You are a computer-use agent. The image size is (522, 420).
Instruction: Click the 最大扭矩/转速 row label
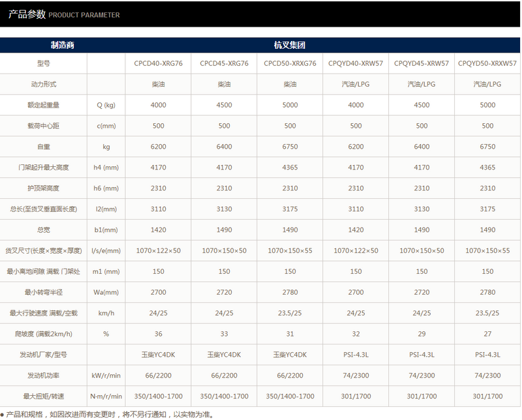click(44, 396)
